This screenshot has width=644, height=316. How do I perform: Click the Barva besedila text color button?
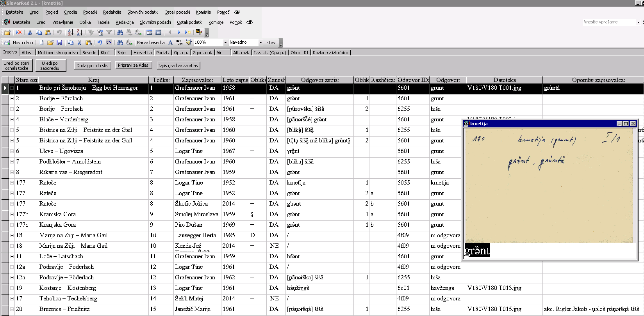tap(151, 43)
